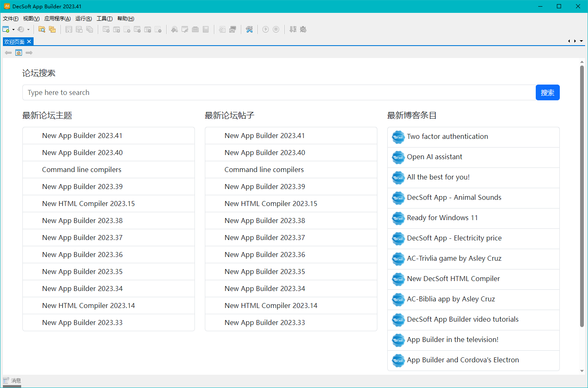Image resolution: width=588 pixels, height=388 pixels.
Task: Click the forward arrow navigation icon
Action: pos(29,53)
